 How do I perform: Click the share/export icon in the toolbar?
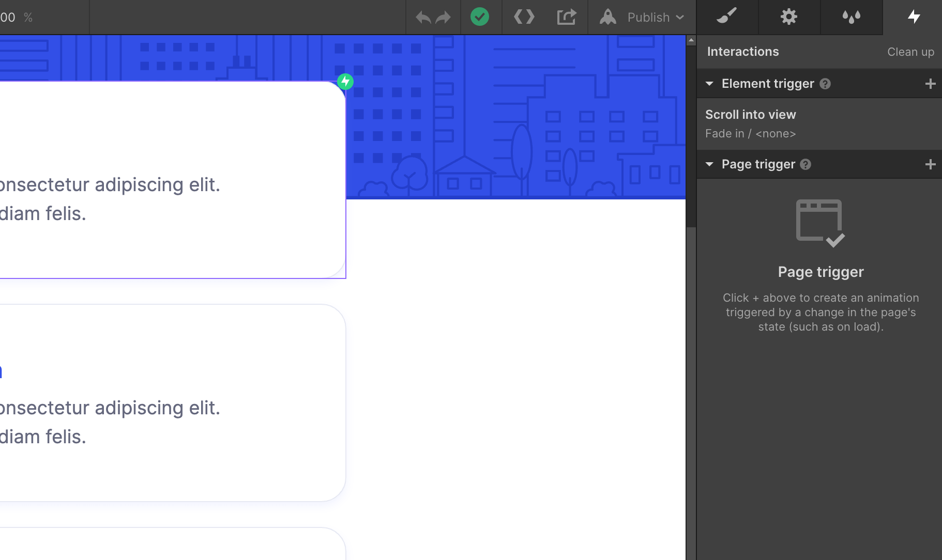pyautogui.click(x=567, y=17)
